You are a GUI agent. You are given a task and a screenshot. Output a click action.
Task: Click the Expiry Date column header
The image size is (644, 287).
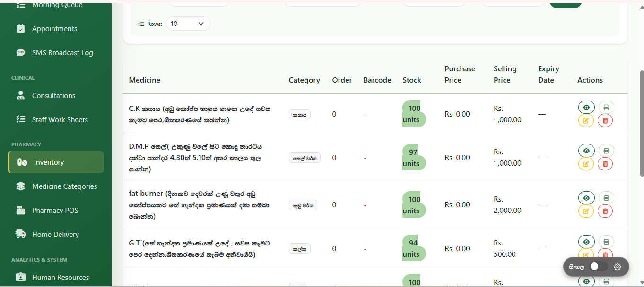[548, 75]
